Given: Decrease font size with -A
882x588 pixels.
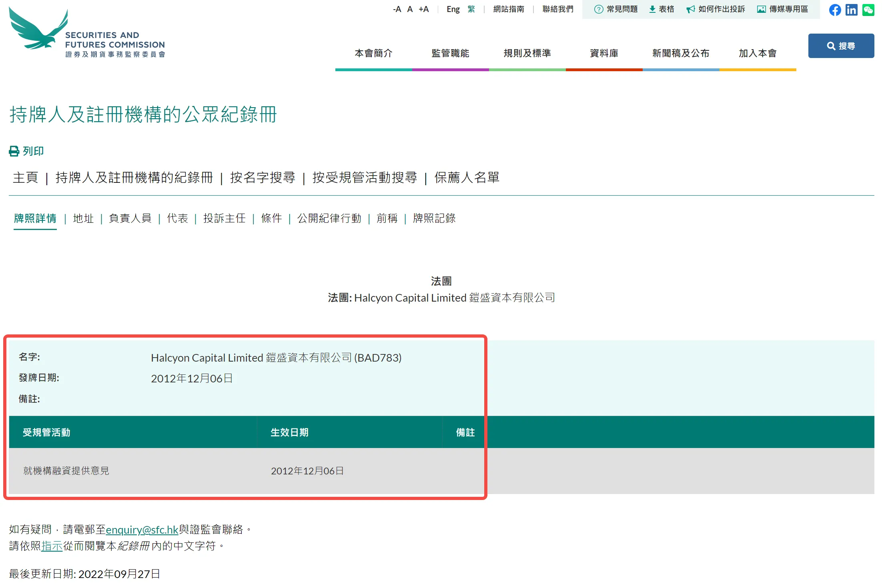Looking at the screenshot, I should point(397,9).
